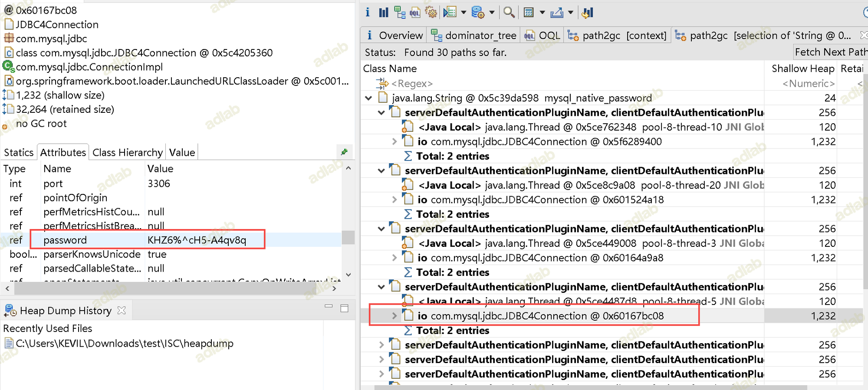Collapse the node above pool-8-thread-20
This screenshot has width=868, height=390.
coord(381,171)
